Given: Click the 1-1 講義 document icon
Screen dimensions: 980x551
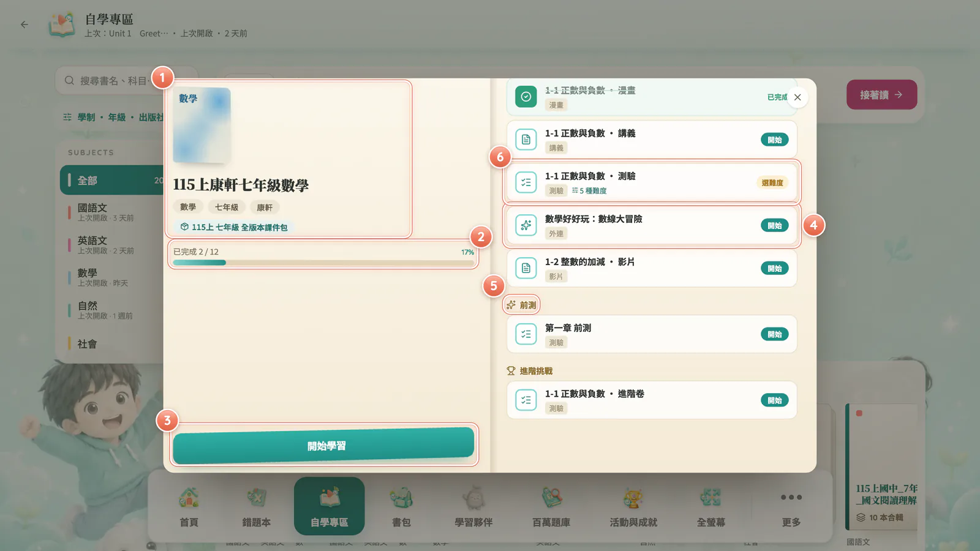Looking at the screenshot, I should (x=526, y=140).
